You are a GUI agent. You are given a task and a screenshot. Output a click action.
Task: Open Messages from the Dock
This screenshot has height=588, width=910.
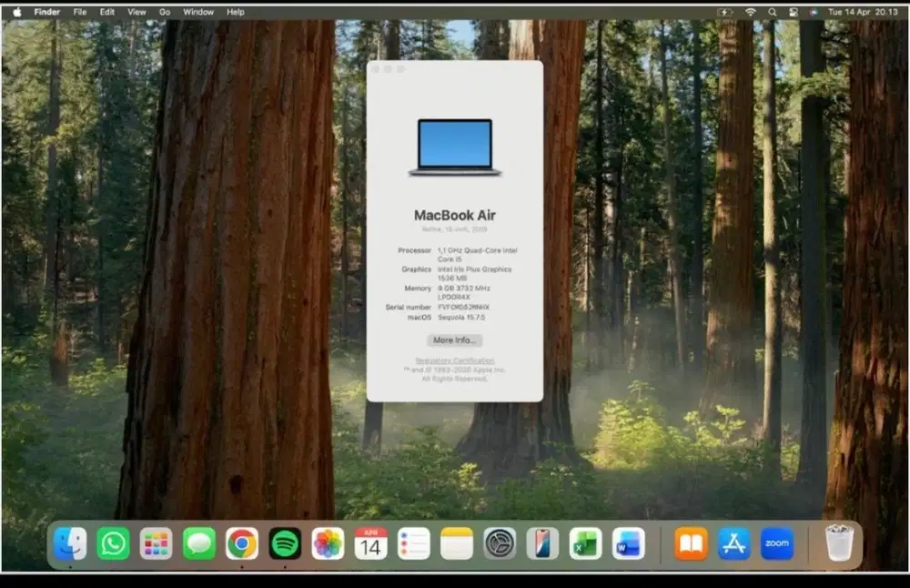point(199,544)
